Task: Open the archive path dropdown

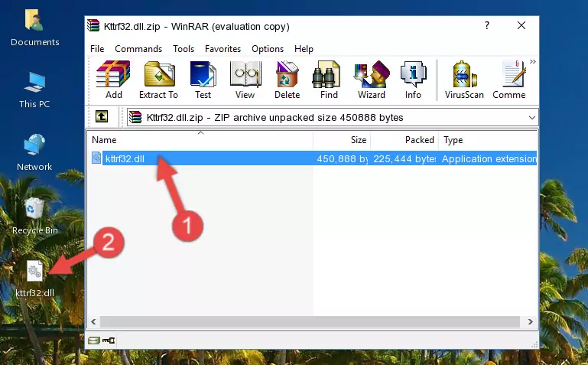Action: [531, 118]
